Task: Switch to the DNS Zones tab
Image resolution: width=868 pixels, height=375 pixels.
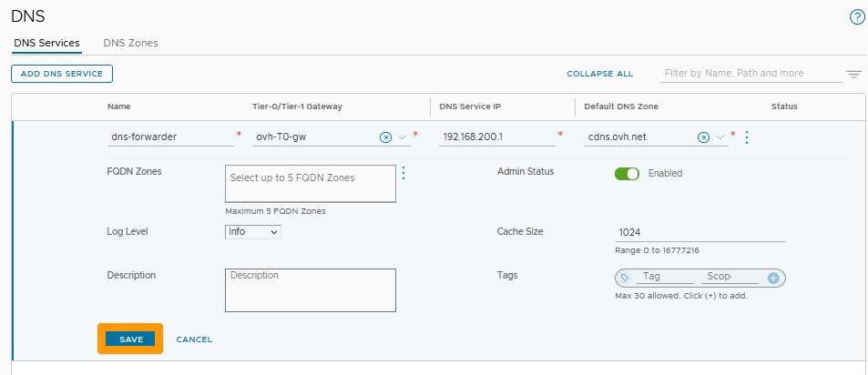Action: pyautogui.click(x=130, y=43)
